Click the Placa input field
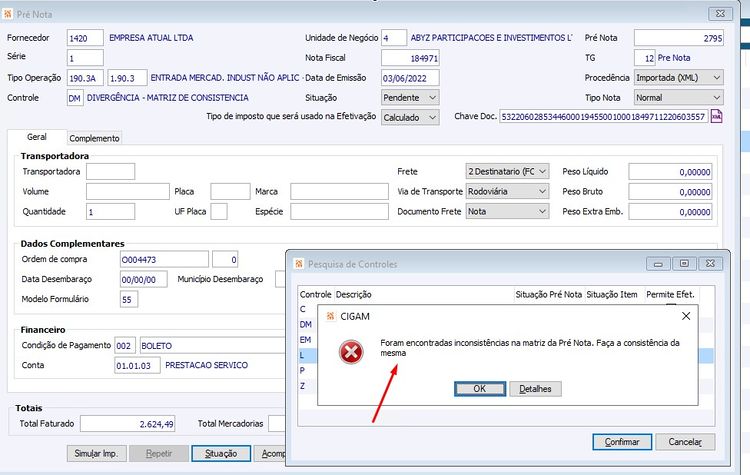Image resolution: width=750 pixels, height=475 pixels. (x=230, y=191)
